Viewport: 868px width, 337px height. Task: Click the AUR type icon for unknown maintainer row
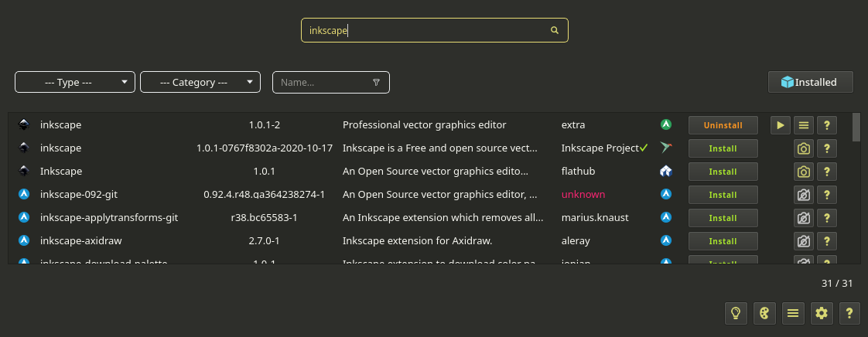click(666, 194)
